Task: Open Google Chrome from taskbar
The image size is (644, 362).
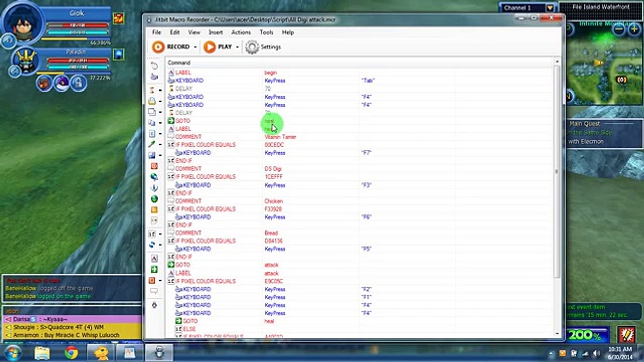Action: point(72,353)
